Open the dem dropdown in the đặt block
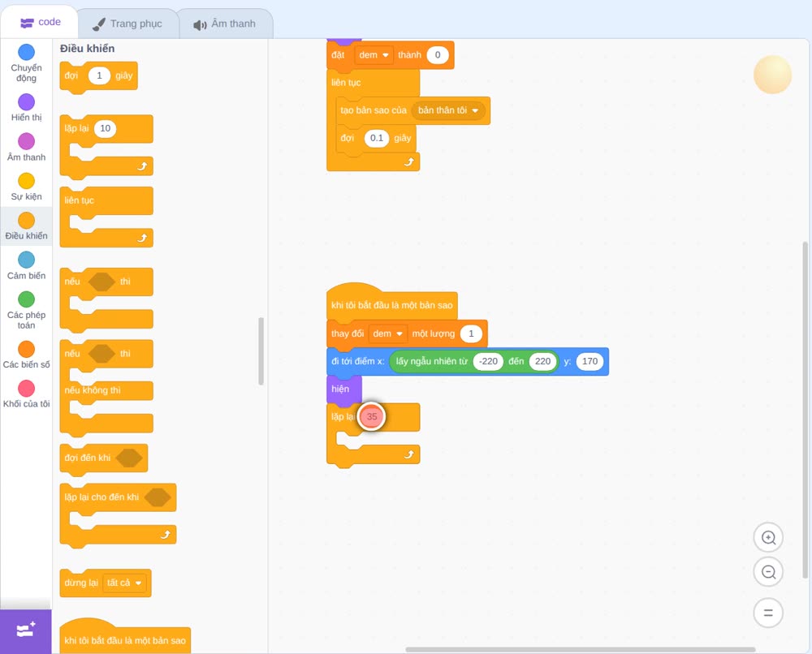 tap(374, 55)
